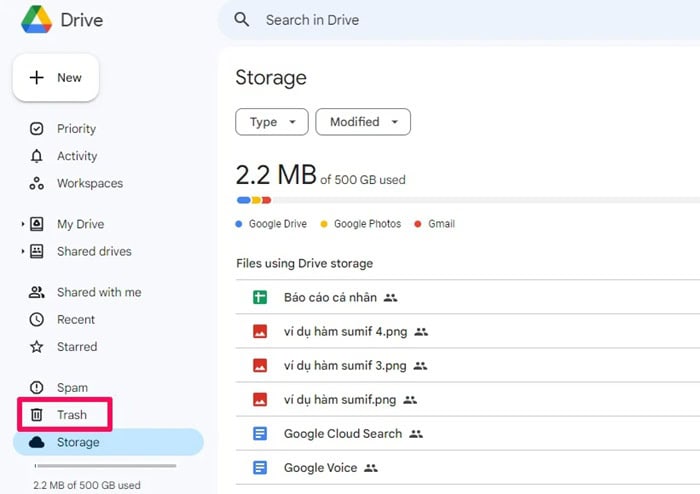Click the storage usage color bar

254,200
